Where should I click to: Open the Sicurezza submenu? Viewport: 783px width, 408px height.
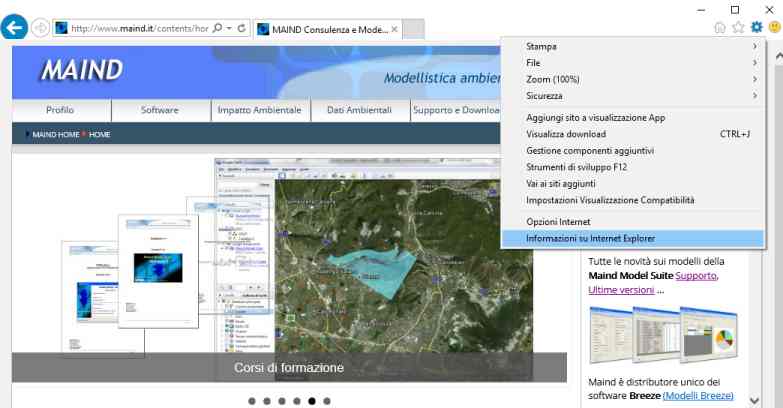pyautogui.click(x=633, y=96)
